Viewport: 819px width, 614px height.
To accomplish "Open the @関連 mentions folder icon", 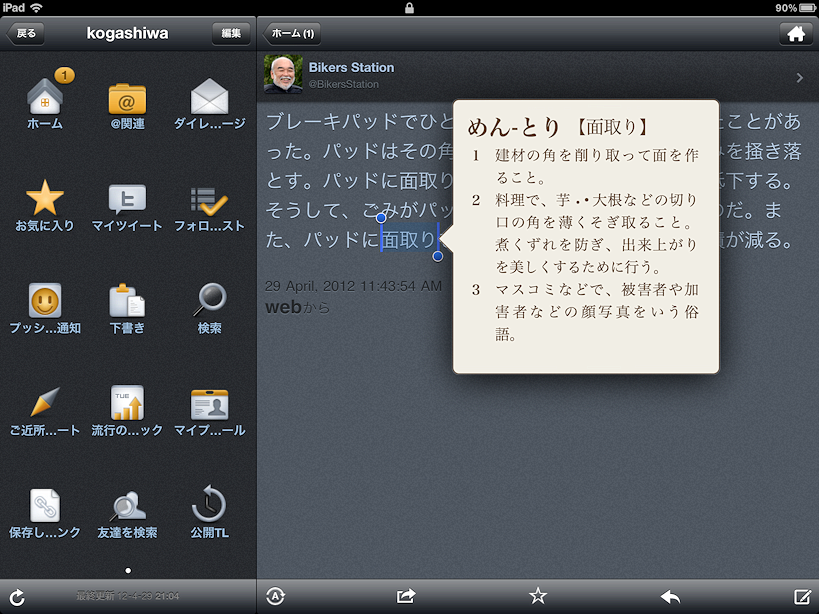I will coord(127,99).
